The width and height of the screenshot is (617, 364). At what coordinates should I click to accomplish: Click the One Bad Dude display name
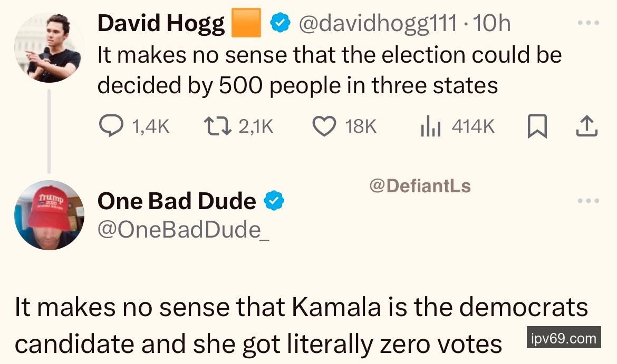[x=177, y=201]
